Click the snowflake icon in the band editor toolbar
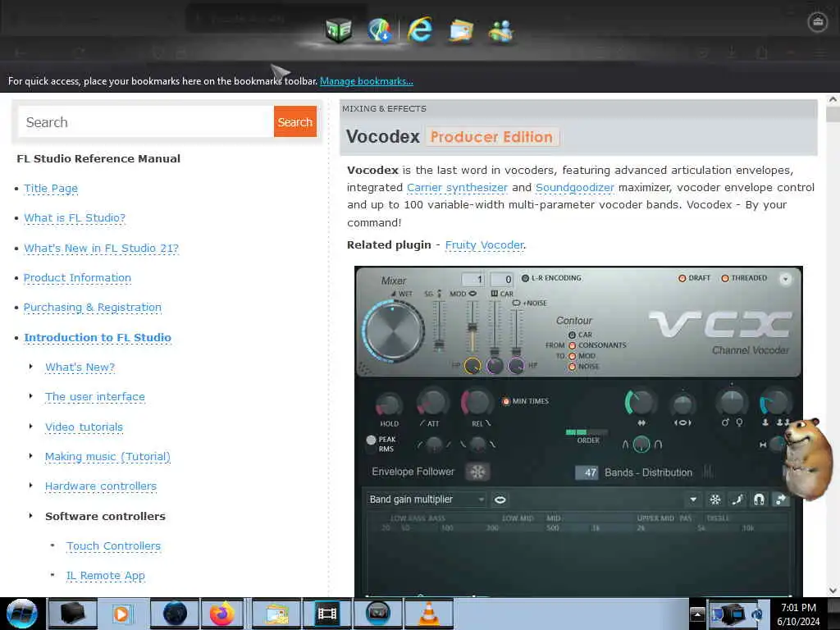840x630 pixels. coord(715,500)
